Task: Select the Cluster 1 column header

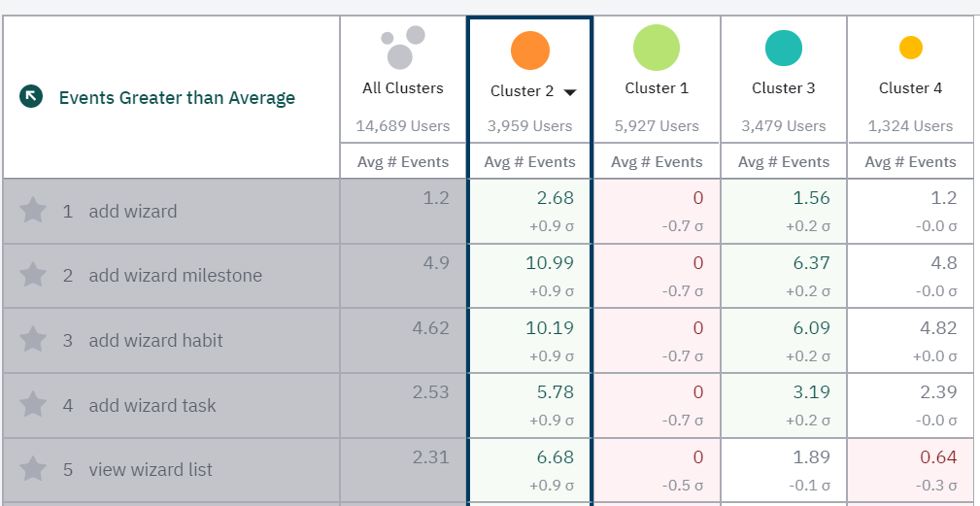Action: [x=657, y=87]
